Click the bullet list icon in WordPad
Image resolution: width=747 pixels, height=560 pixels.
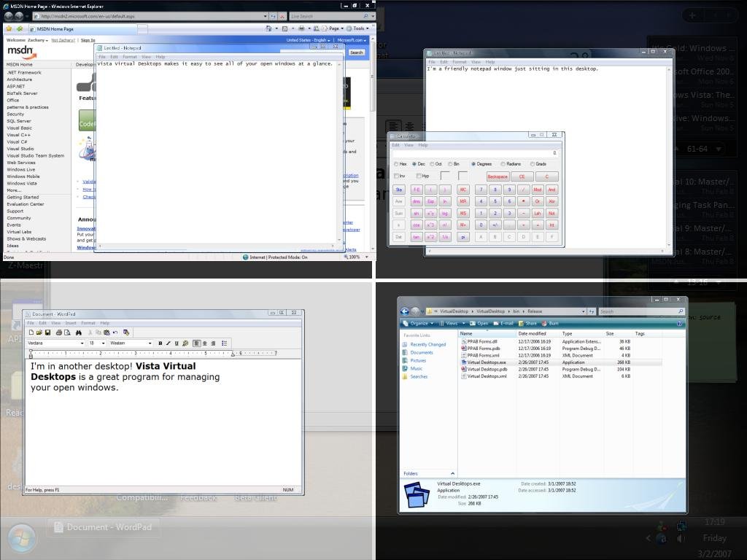224,343
